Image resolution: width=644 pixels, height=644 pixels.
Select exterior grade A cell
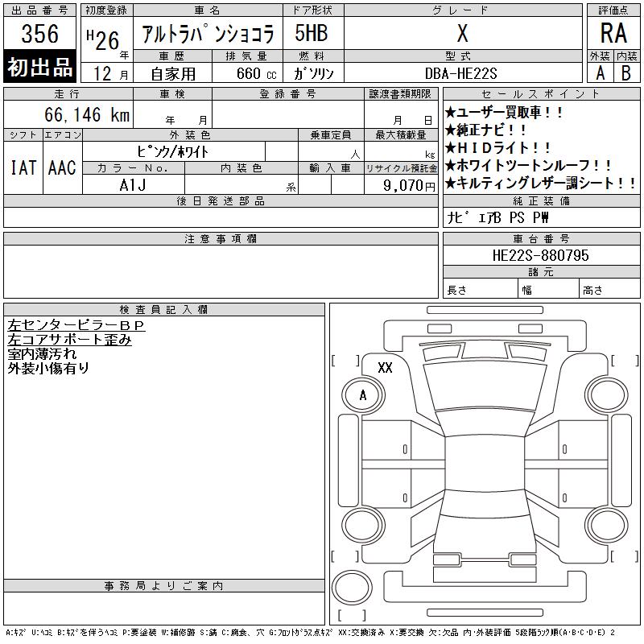tap(600, 72)
